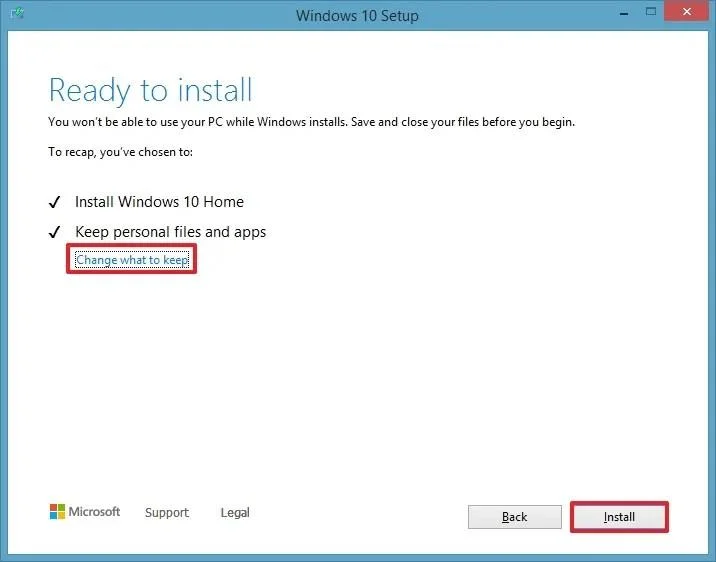Viewport: 716px width, 562px height.
Task: Open the Change what to keep link
Action: pos(132,259)
